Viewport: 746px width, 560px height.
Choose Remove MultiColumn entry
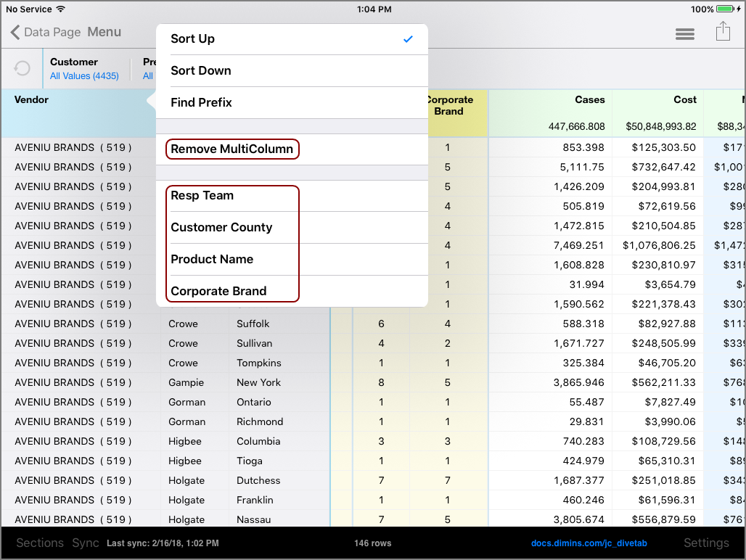tap(232, 149)
